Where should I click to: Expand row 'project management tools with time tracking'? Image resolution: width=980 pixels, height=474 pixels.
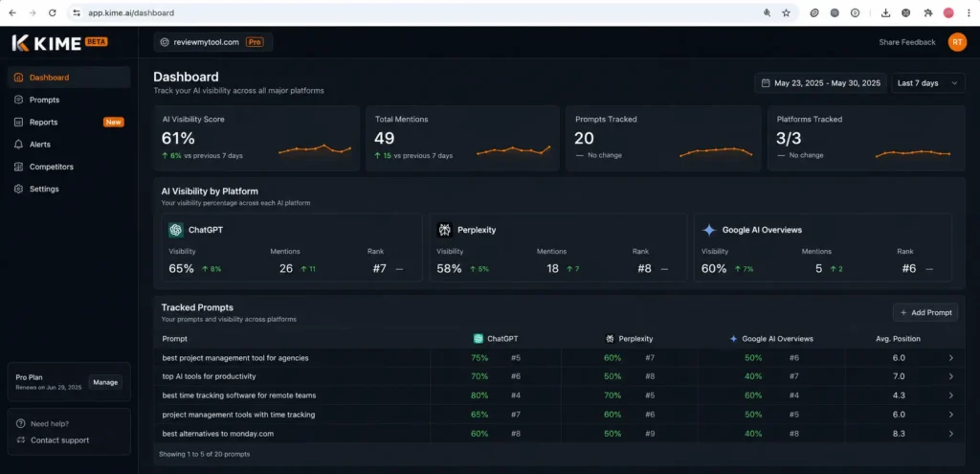click(x=950, y=415)
